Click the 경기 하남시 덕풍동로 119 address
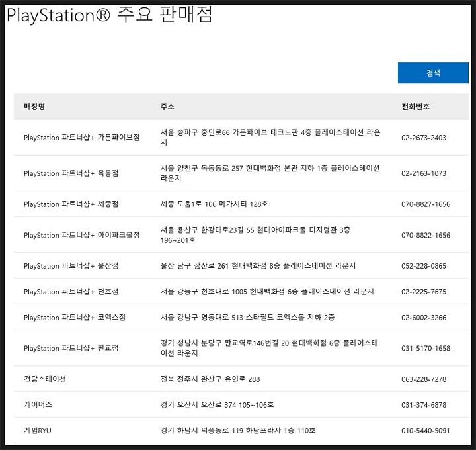Screen dimensions: 476x450 click(x=238, y=430)
